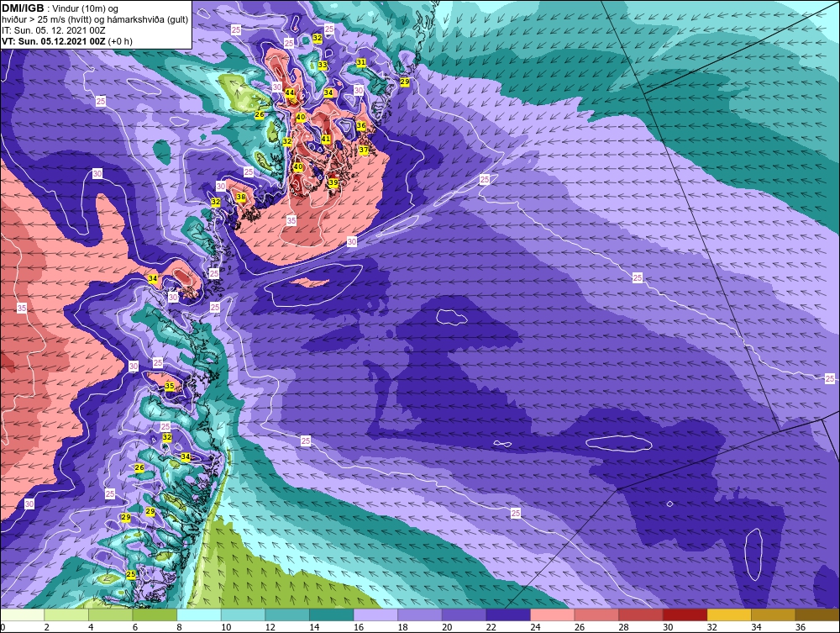The width and height of the screenshot is (840, 633).
Task: Pick the 8–10 m/s cyan legend swatch
Action: point(199,615)
